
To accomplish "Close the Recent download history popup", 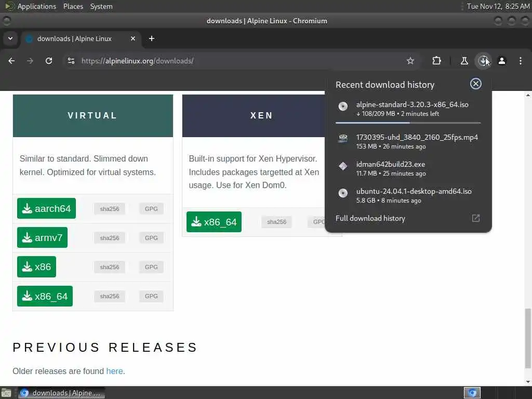I will (476, 84).
